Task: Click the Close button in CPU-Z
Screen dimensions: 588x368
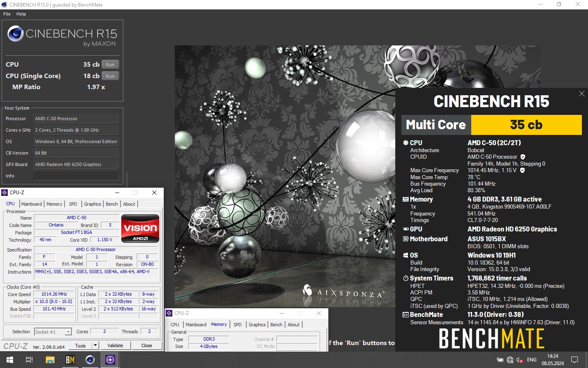Action: click(147, 346)
